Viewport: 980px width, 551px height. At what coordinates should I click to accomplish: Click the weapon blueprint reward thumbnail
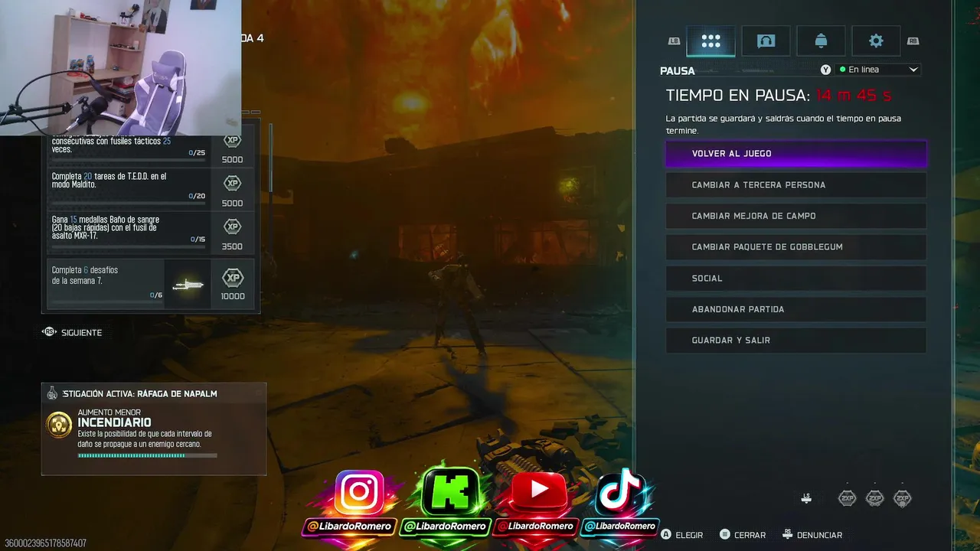[188, 285]
